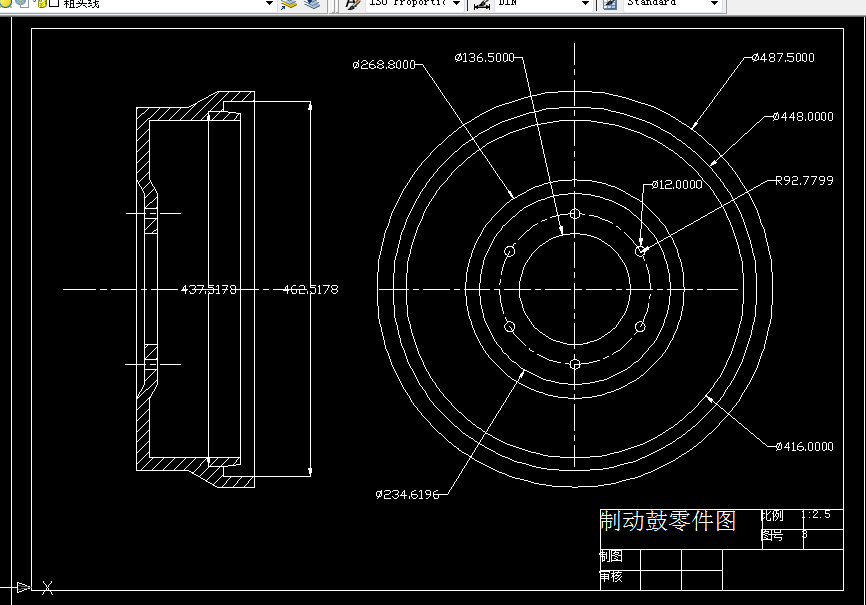Viewport: 866px width, 605px height.
Task: Open the dimension style manager icon
Action: pyautogui.click(x=482, y=4)
